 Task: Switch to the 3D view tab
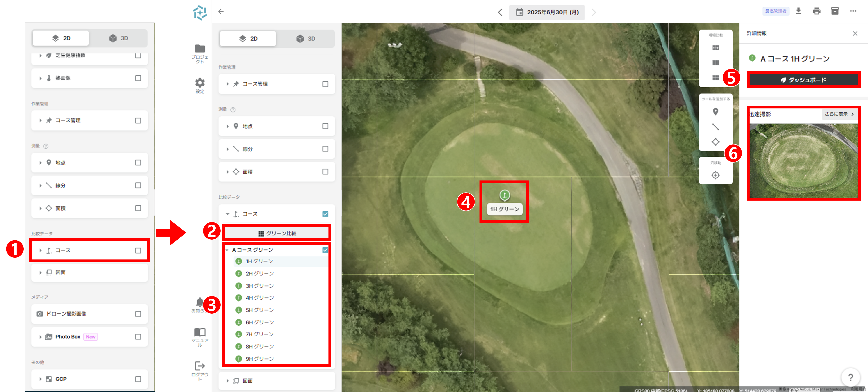click(306, 38)
